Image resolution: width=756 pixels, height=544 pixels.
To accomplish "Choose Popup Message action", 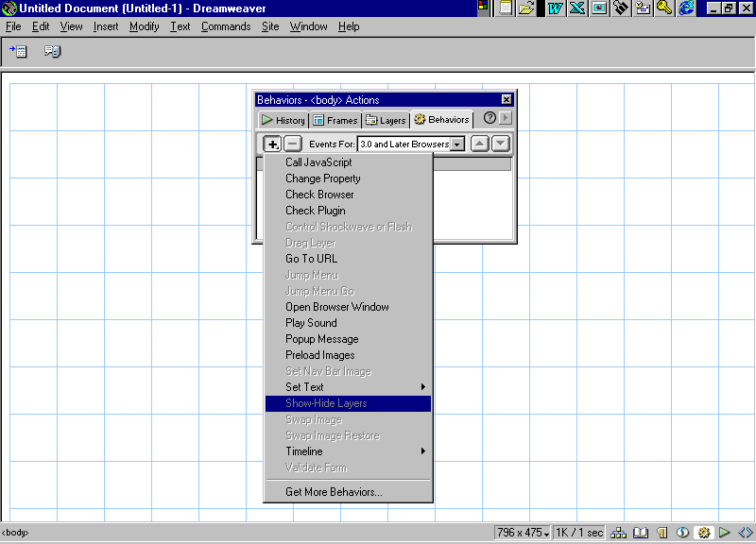I will pos(348,339).
